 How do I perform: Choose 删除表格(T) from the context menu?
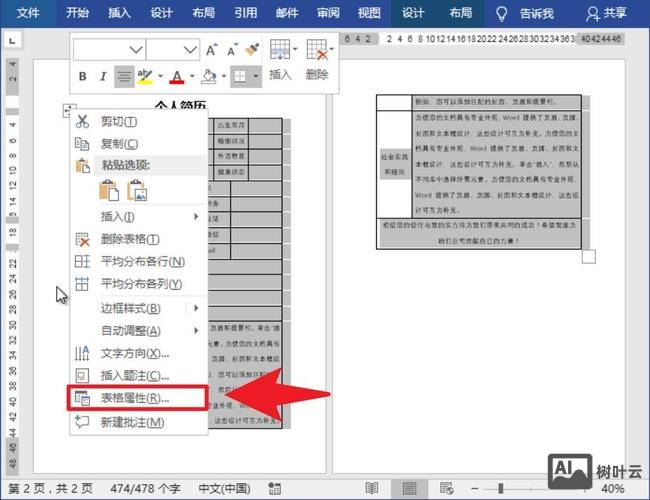(139, 239)
